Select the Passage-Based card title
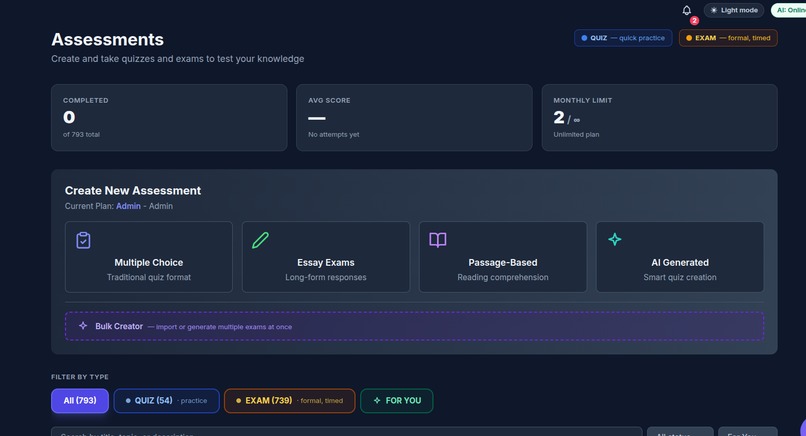Viewport: 806px width, 436px height. (x=503, y=263)
